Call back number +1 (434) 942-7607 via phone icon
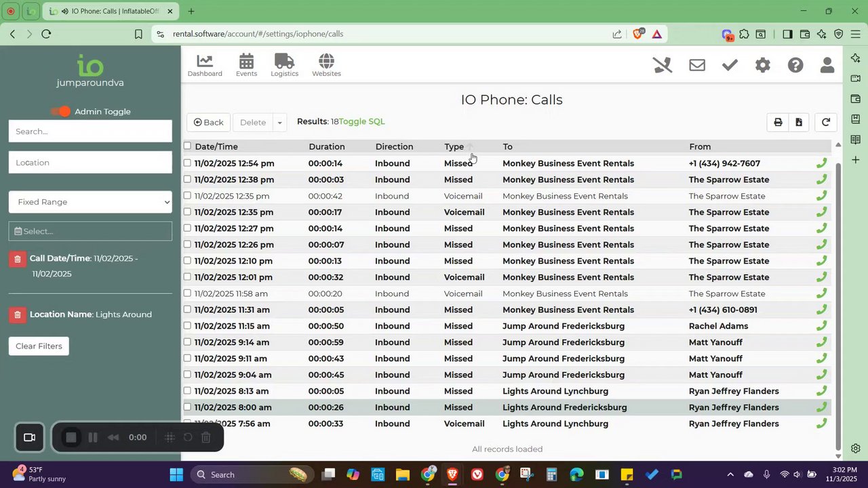The width and height of the screenshot is (868, 488). [x=821, y=163]
